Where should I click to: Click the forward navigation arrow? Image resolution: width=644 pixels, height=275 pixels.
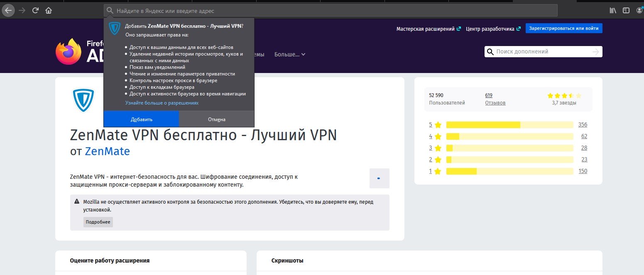(22, 10)
